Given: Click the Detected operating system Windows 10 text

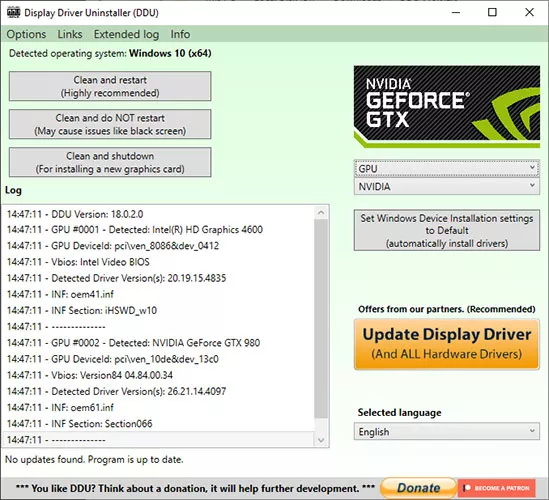Looking at the screenshot, I should coord(110,53).
